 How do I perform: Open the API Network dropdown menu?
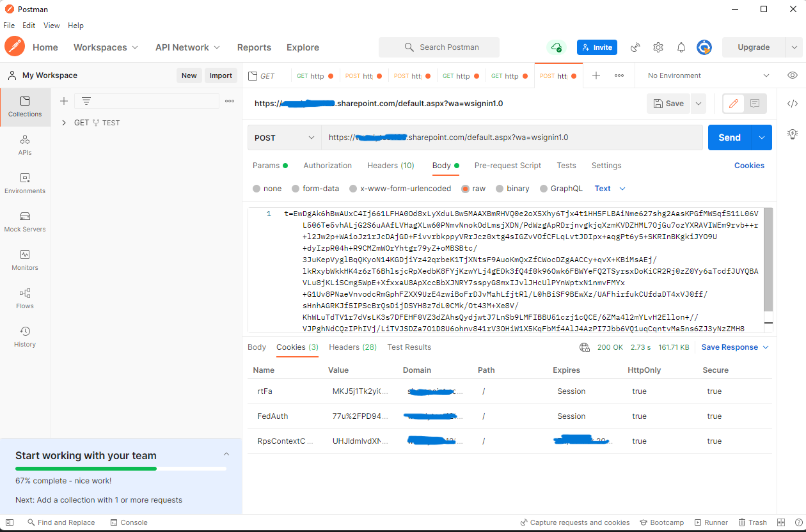[x=187, y=47]
